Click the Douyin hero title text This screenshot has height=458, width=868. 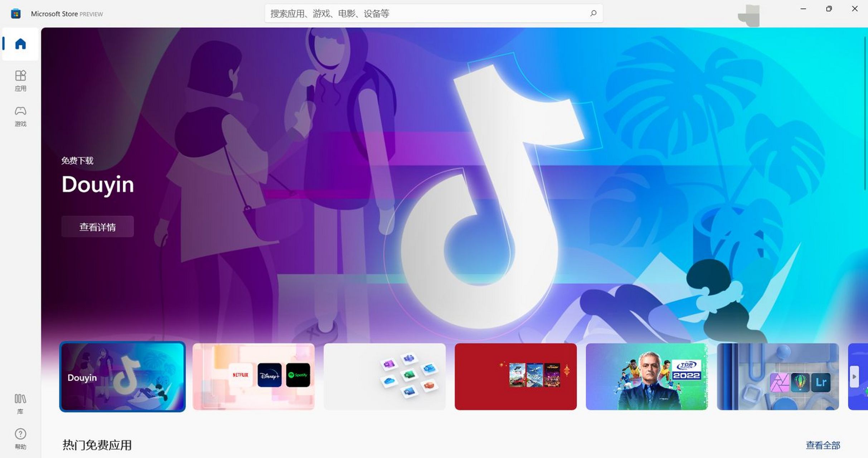pos(98,185)
